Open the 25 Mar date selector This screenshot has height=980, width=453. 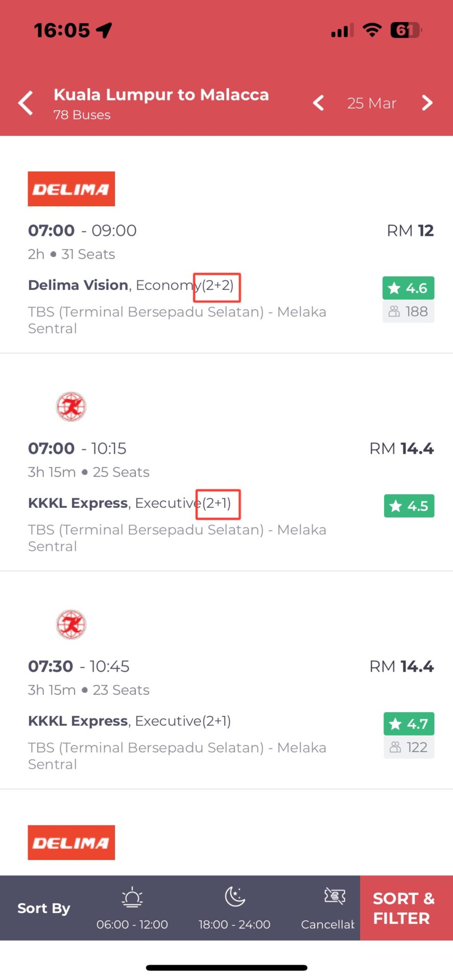click(x=372, y=103)
